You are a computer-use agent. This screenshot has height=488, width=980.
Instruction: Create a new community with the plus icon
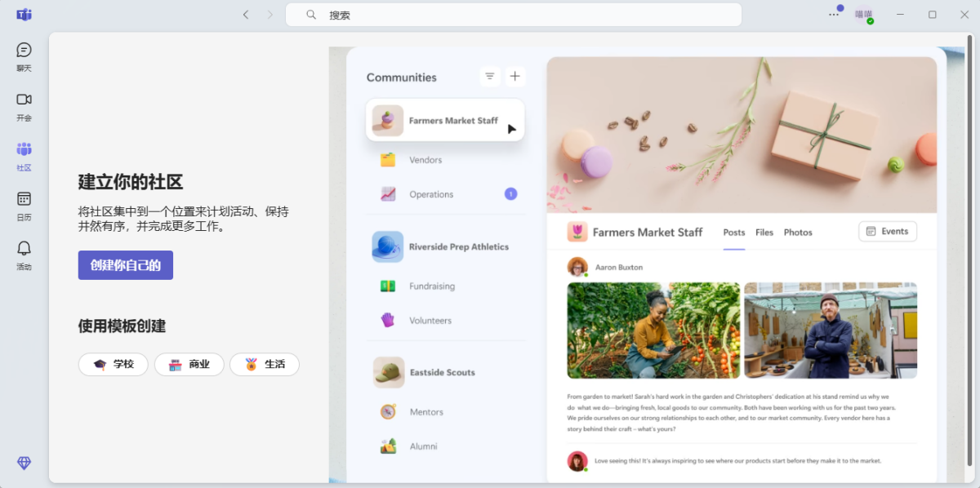(514, 75)
